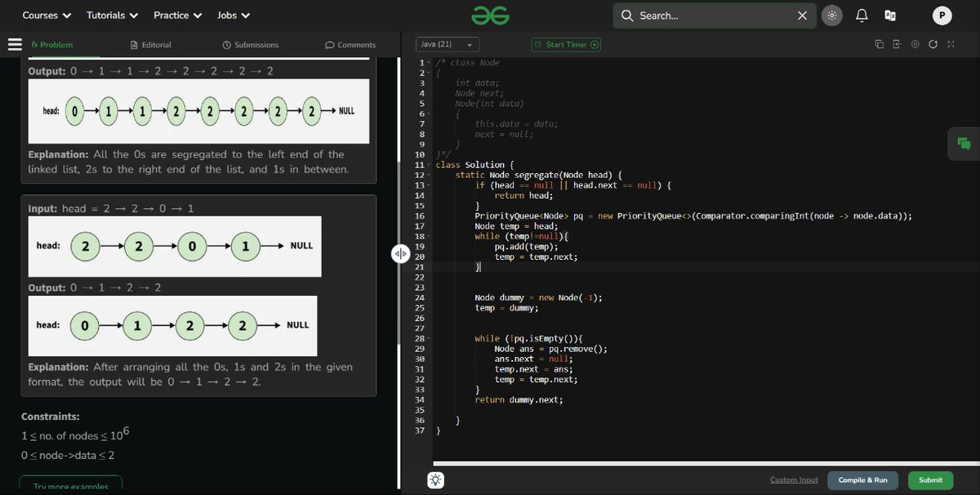Click the lightbulb hint icon
The width and height of the screenshot is (980, 495).
point(436,480)
